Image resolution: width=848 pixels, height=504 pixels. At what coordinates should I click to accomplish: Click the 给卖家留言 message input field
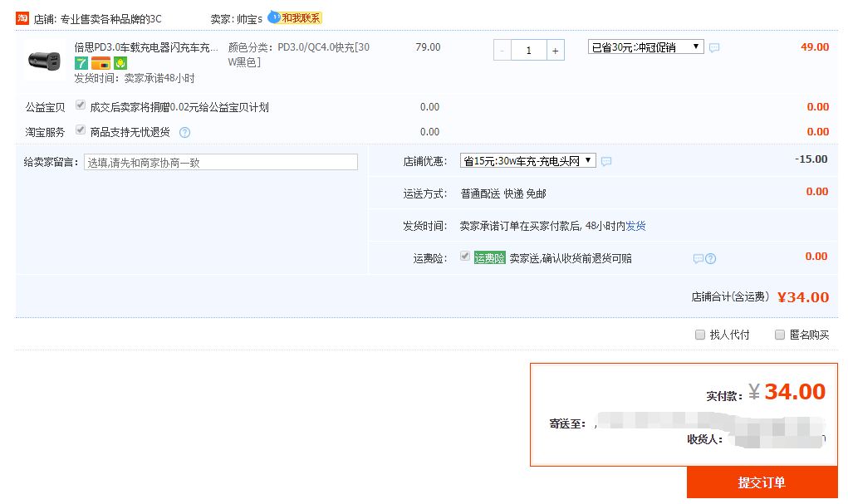point(221,162)
